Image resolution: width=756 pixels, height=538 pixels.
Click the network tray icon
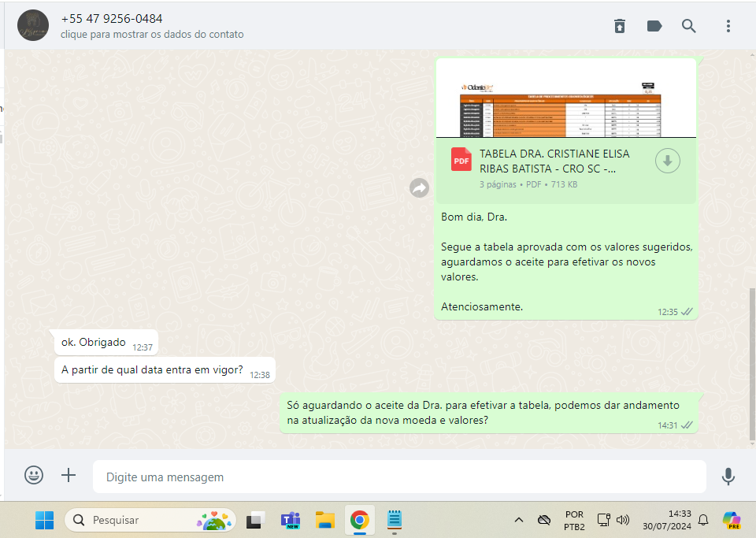(x=604, y=520)
